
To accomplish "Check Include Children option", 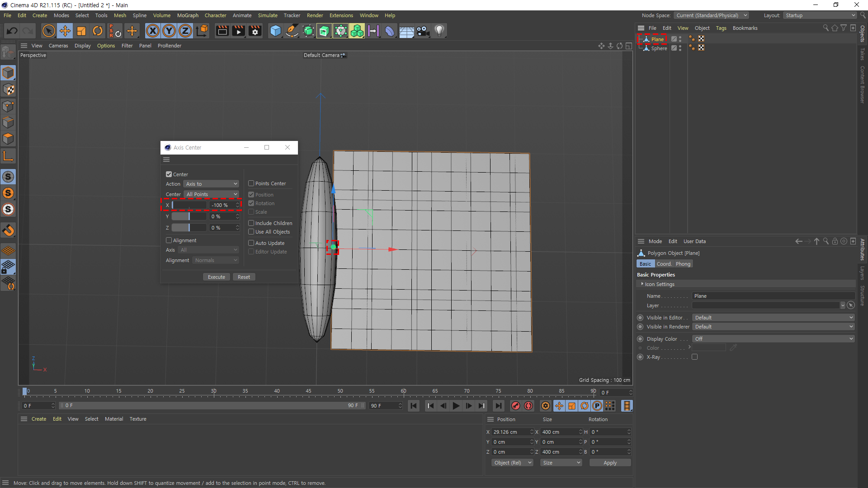I will [x=251, y=223].
